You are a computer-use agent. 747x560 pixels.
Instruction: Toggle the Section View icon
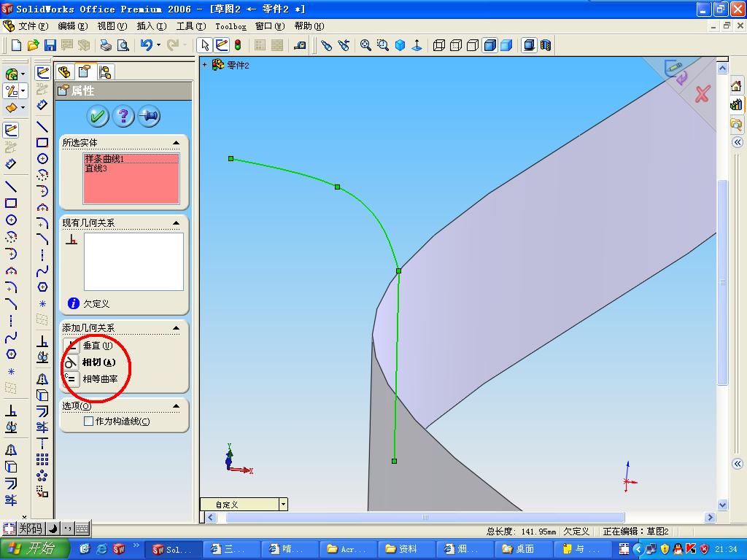tap(546, 45)
